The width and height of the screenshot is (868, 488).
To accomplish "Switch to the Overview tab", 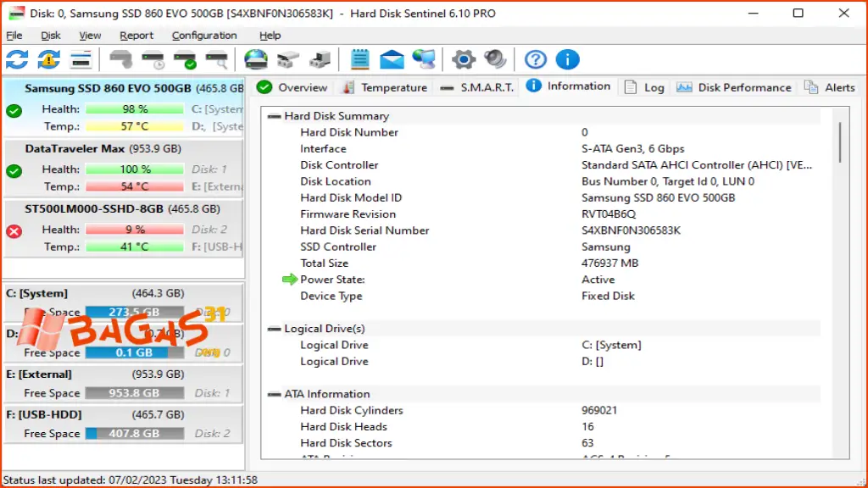I will pos(292,87).
